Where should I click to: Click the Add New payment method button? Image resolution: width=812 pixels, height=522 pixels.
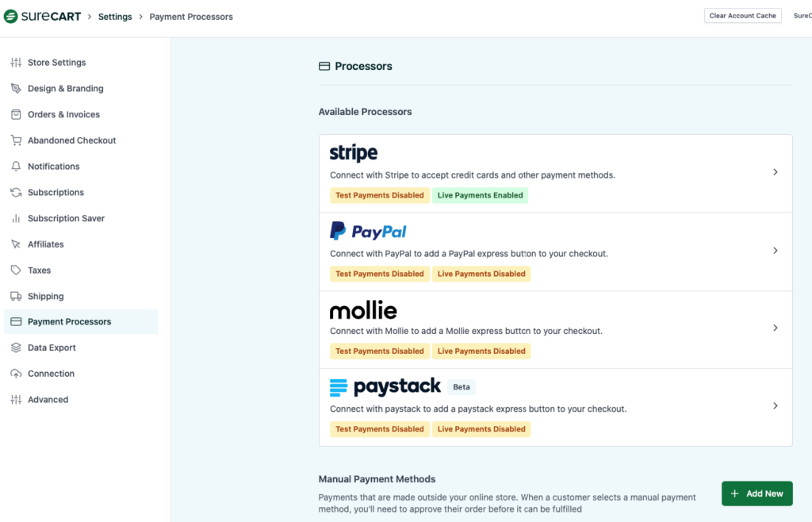pos(756,493)
